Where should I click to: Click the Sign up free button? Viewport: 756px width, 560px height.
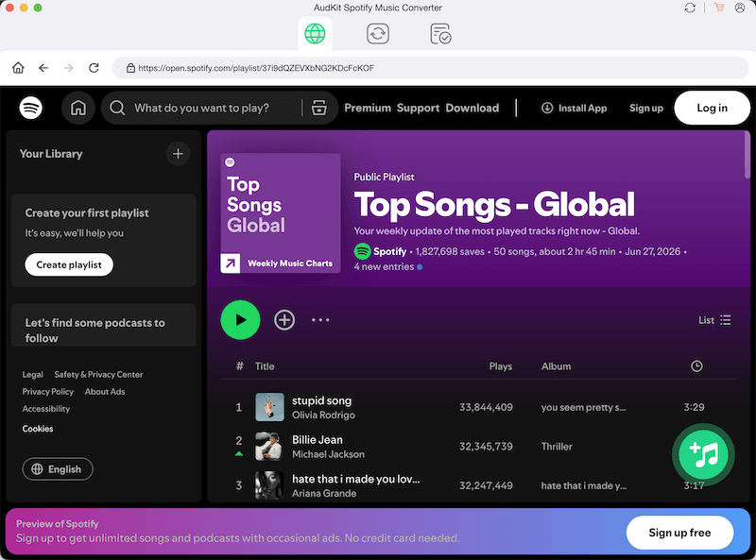pos(679,533)
